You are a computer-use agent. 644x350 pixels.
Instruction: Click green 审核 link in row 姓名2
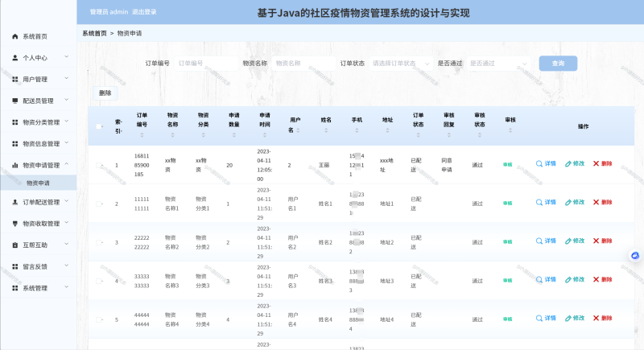coord(508,241)
